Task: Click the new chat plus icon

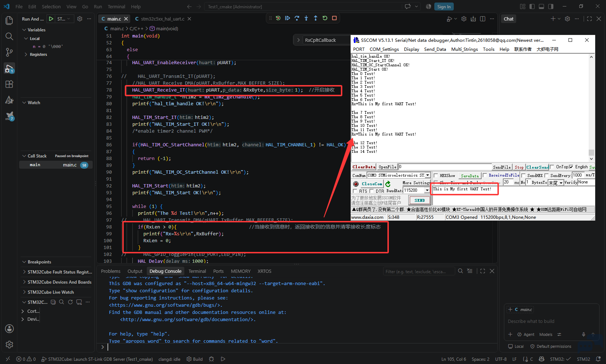Action: pyautogui.click(x=553, y=19)
